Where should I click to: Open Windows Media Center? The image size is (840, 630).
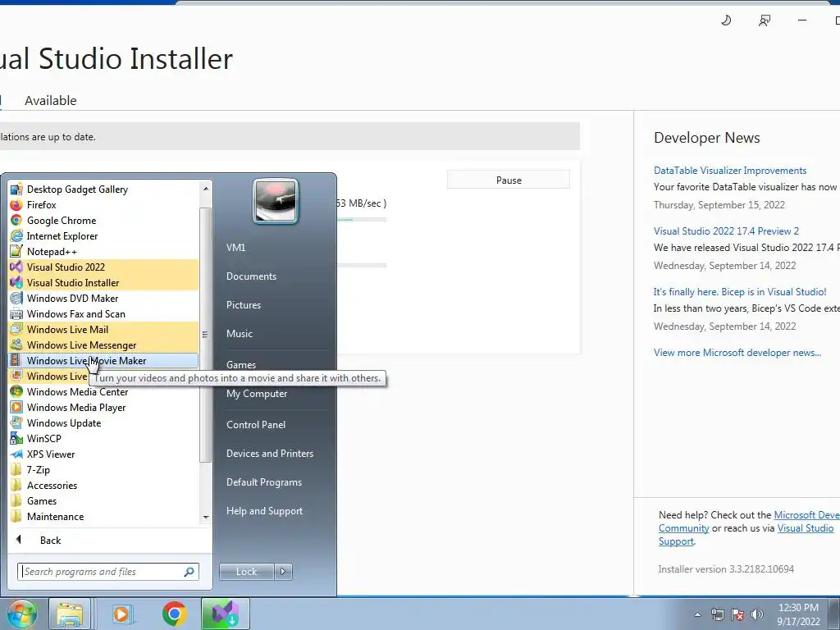(x=103, y=391)
